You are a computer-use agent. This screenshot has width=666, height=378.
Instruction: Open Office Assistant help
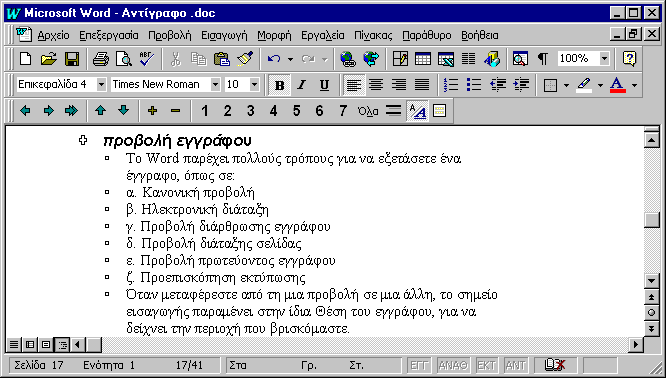pos(629,59)
